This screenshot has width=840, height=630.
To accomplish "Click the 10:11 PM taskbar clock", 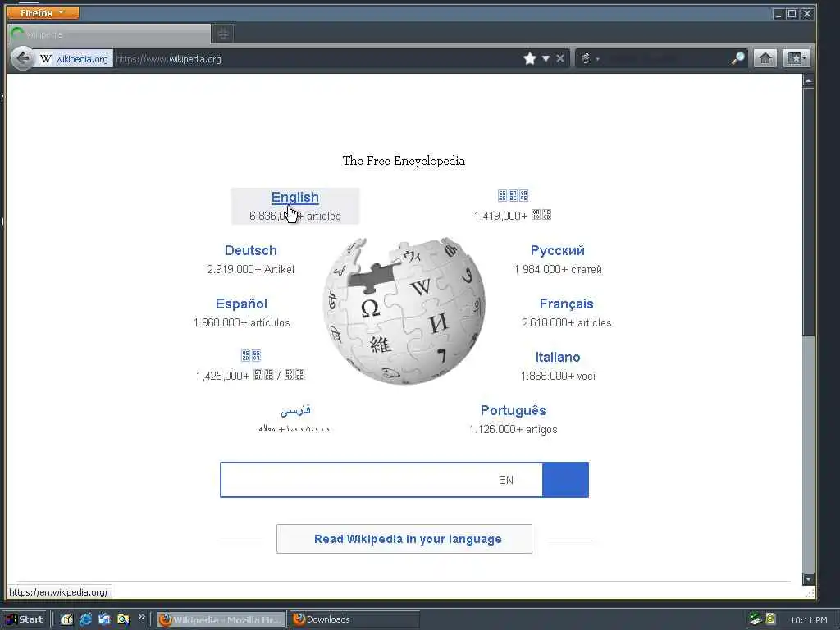I will click(808, 620).
